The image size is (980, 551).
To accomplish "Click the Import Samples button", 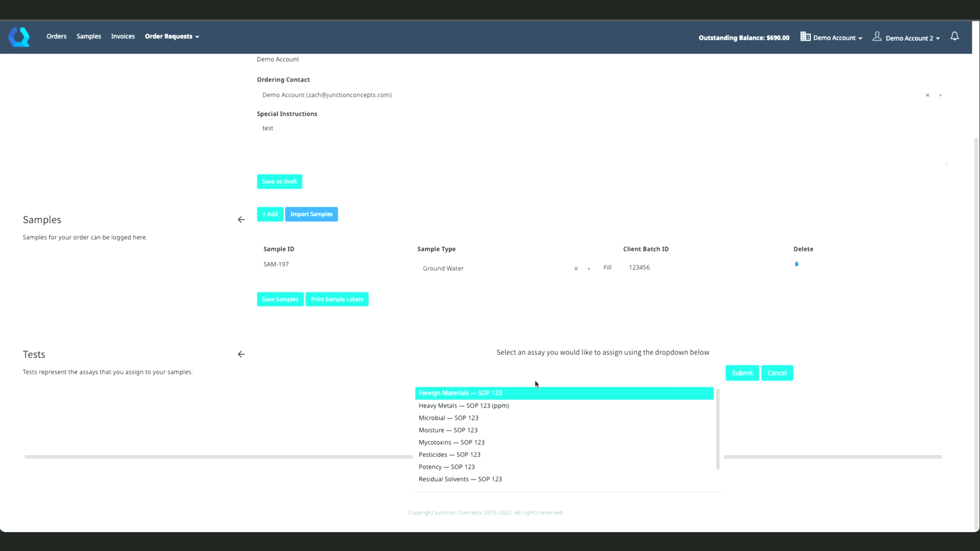I will tap(311, 214).
